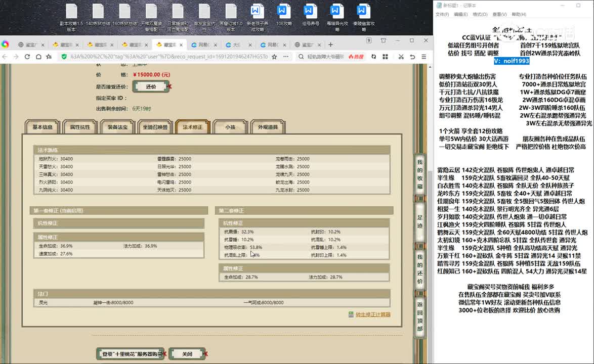This screenshot has height=364, width=594.
Task: Close the active fourth 藏宝 tab
Action: click(181, 44)
